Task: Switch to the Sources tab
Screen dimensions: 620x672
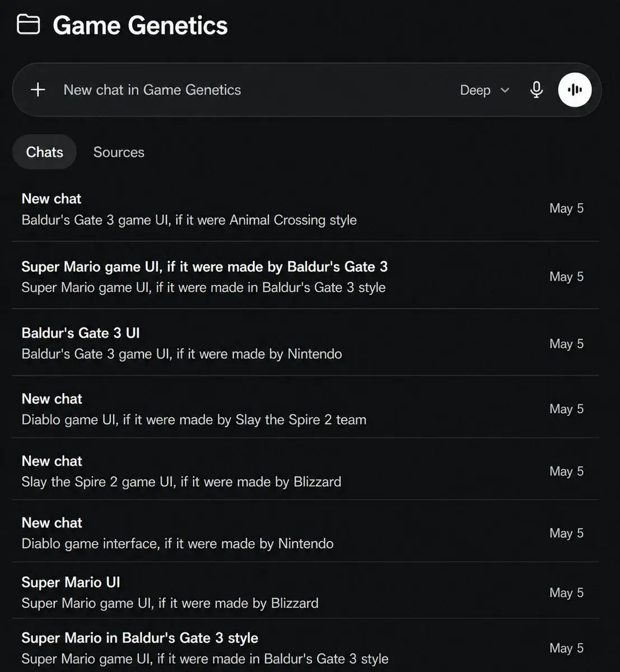Action: pyautogui.click(x=119, y=152)
